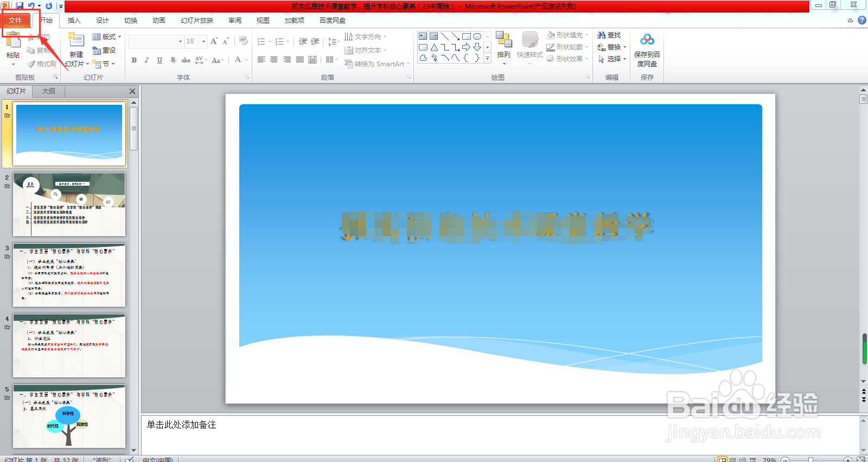Select slide 2 thumbnail

tap(69, 205)
